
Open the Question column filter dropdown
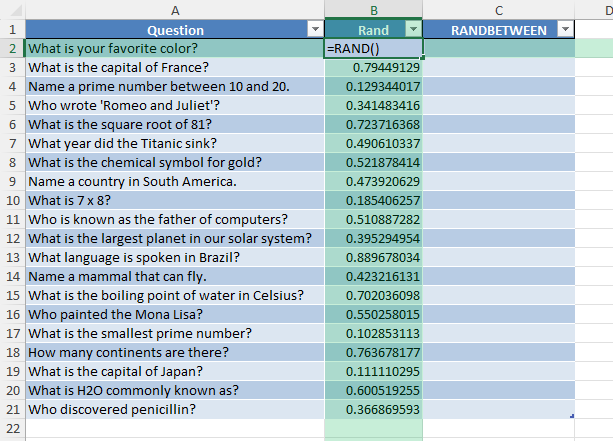[x=315, y=29]
